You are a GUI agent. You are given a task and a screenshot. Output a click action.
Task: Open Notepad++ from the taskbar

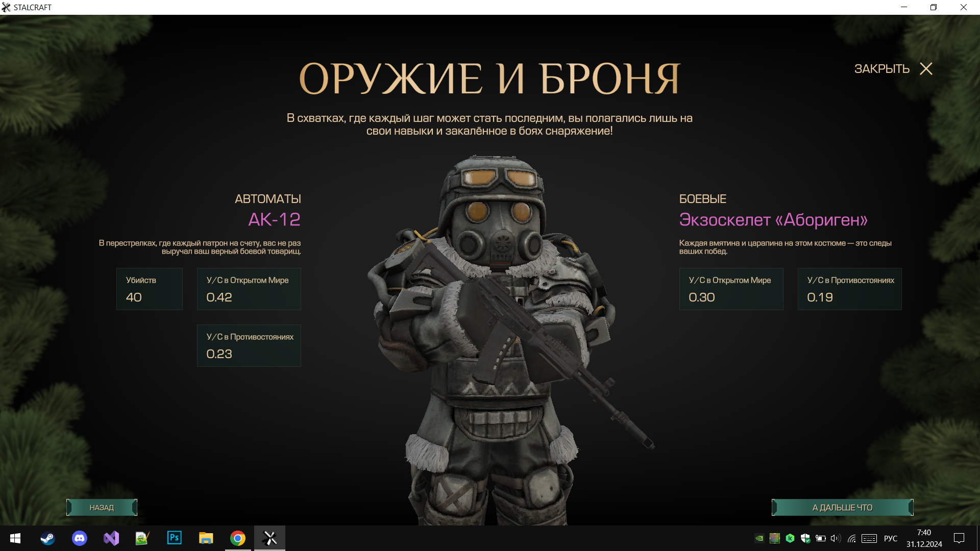pos(142,538)
